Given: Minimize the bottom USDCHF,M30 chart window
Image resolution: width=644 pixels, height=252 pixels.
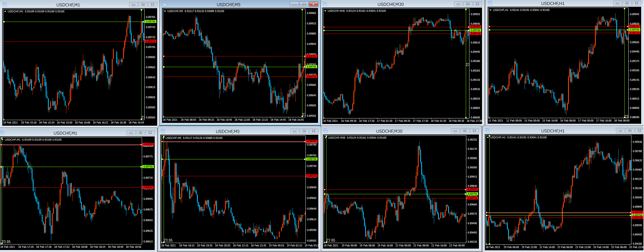Looking at the screenshot, I should pos(455,131).
